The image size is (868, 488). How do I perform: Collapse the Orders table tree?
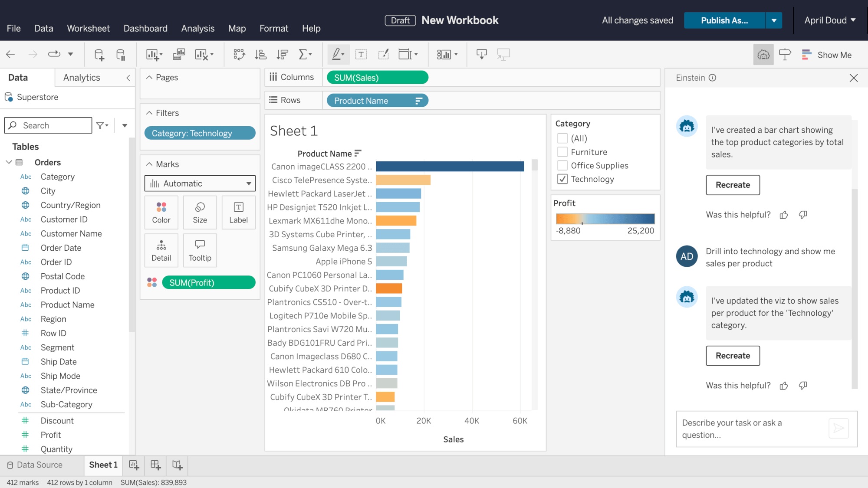[9, 162]
